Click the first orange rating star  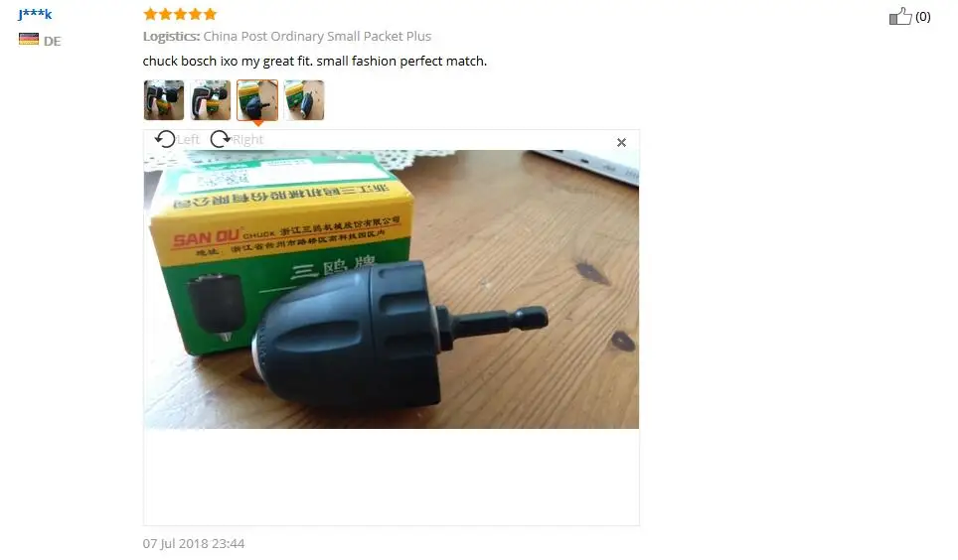pyautogui.click(x=150, y=14)
